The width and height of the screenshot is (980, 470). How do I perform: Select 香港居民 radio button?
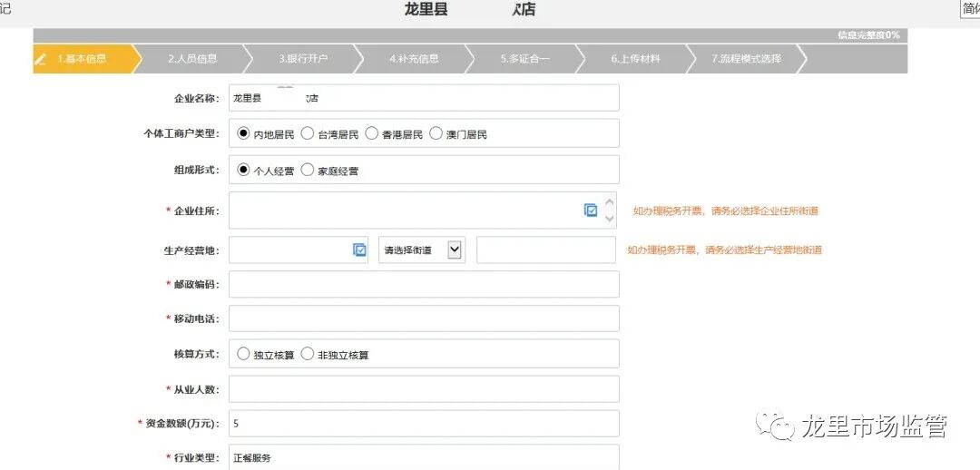[372, 133]
